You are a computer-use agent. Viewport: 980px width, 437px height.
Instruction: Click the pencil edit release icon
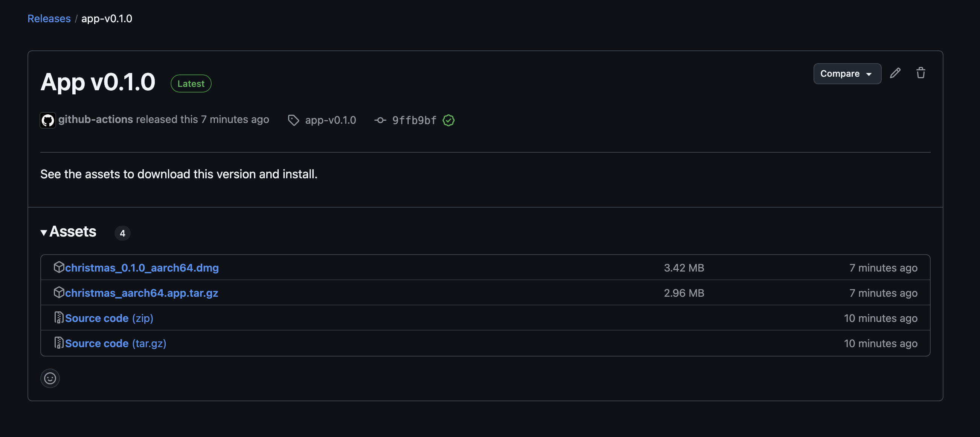895,73
